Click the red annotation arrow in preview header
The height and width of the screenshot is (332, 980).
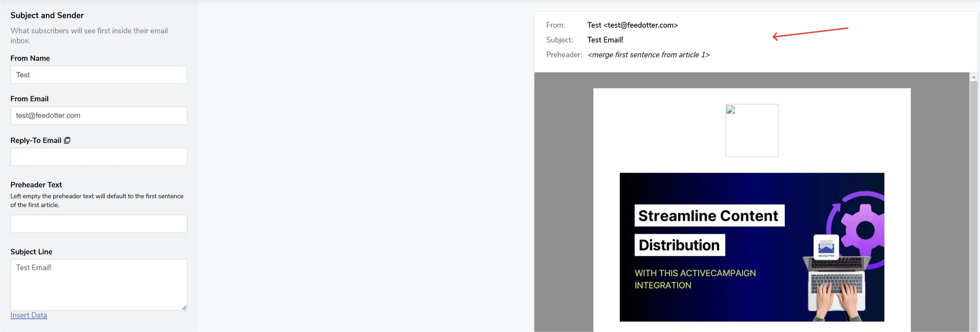point(810,33)
